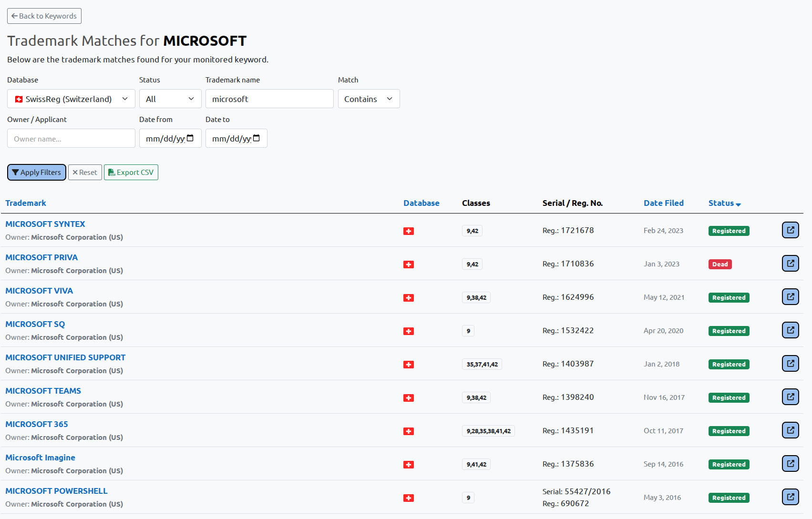Click the calendar icon in Date from field

coord(191,138)
